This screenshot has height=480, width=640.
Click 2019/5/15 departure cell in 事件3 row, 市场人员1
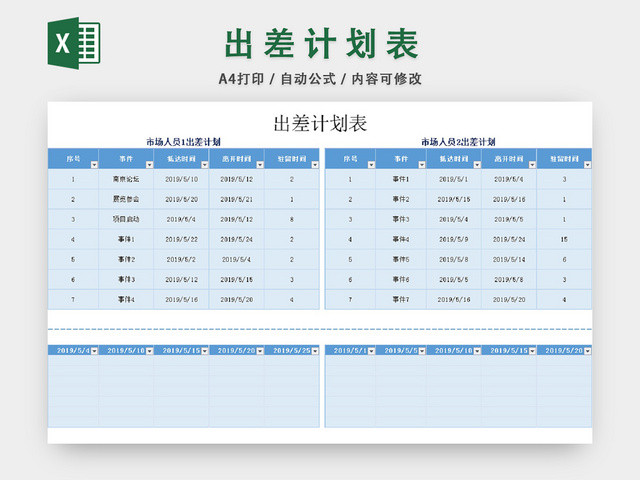tap(236, 280)
